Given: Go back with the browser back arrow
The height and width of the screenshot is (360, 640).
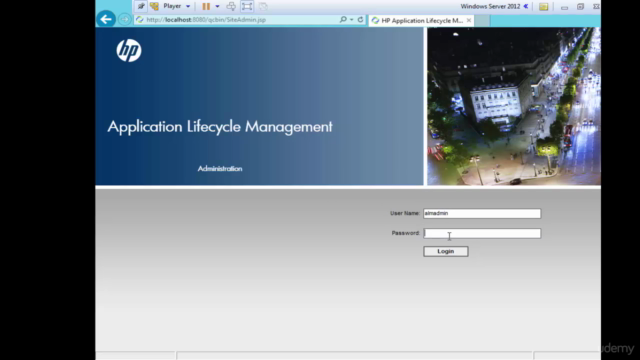Looking at the screenshot, I should (x=106, y=19).
